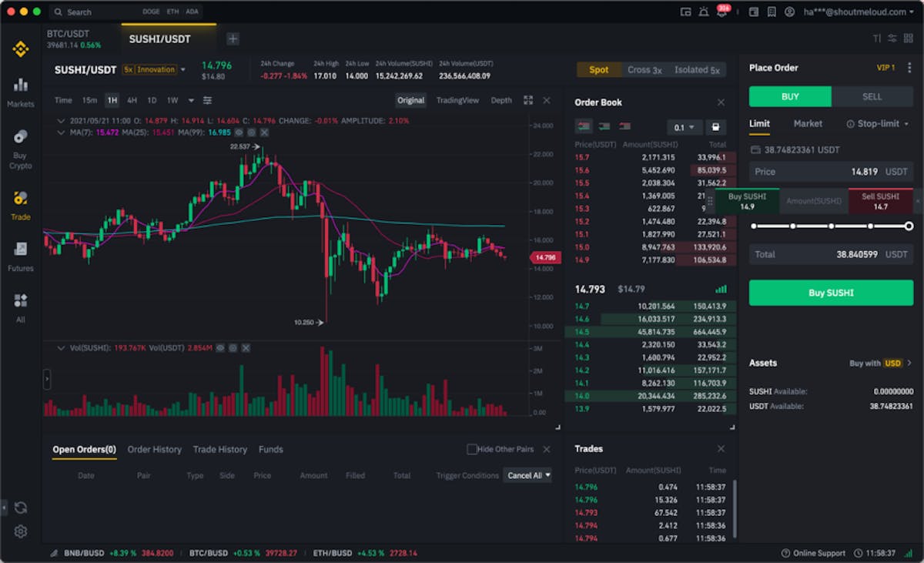Viewport: 924px width, 563px height.
Task: Hide the MA indicator with eye icon
Action: (x=239, y=132)
